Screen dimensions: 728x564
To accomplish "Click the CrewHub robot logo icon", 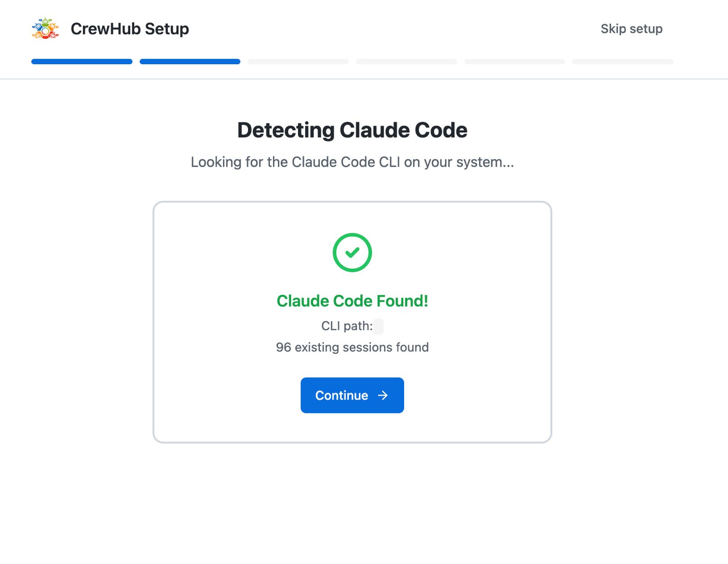I will tap(45, 29).
